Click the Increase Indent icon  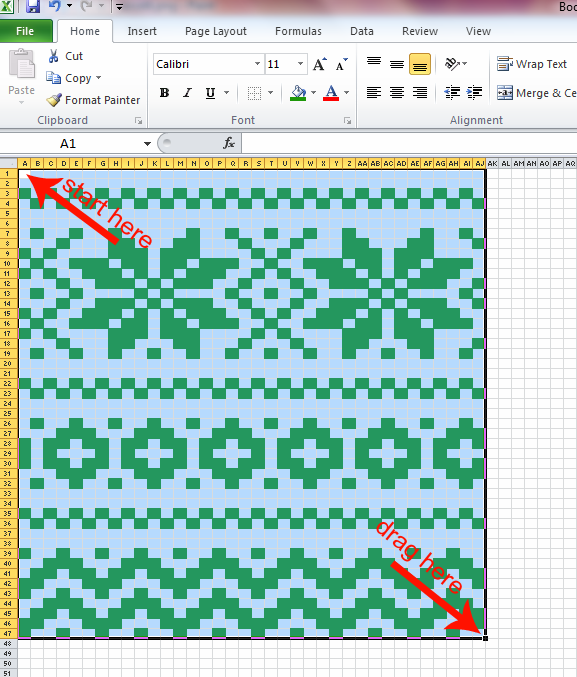[475, 92]
